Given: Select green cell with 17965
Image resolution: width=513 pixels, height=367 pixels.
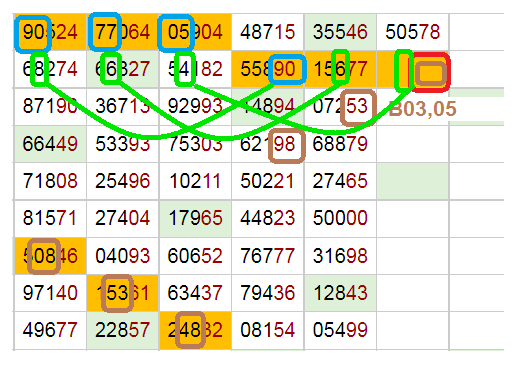Looking at the screenshot, I should pyautogui.click(x=195, y=218).
